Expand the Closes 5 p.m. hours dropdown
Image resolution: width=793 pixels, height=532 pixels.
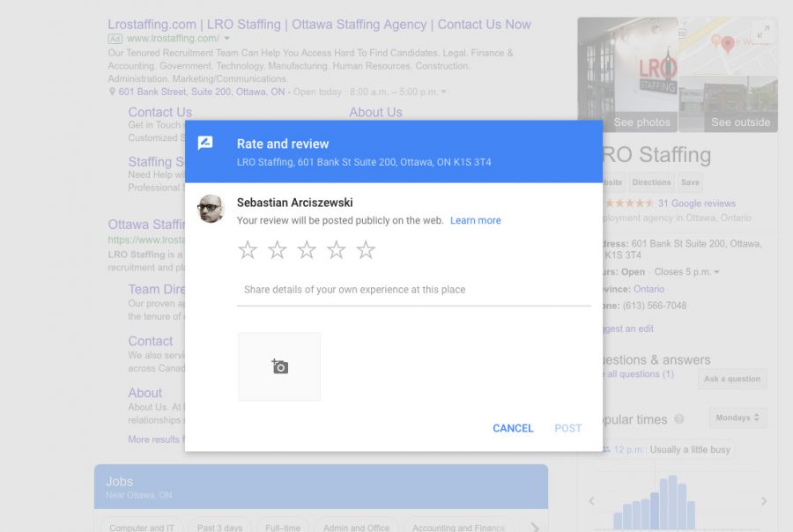(716, 272)
